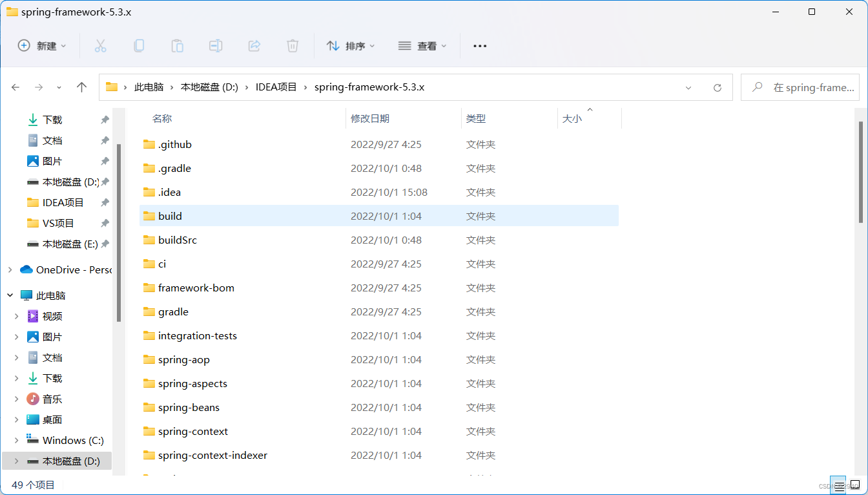
Task: Go back with the left arrow
Action: tap(15, 87)
